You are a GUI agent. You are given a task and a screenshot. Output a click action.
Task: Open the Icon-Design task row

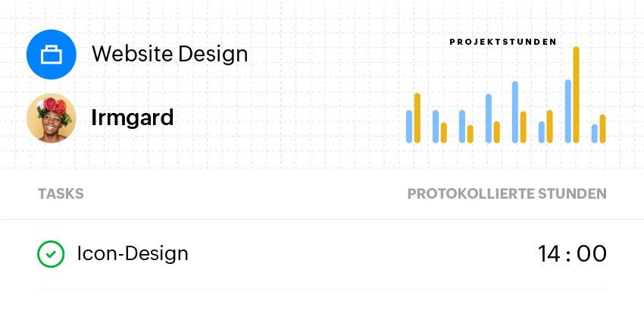pyautogui.click(x=133, y=254)
